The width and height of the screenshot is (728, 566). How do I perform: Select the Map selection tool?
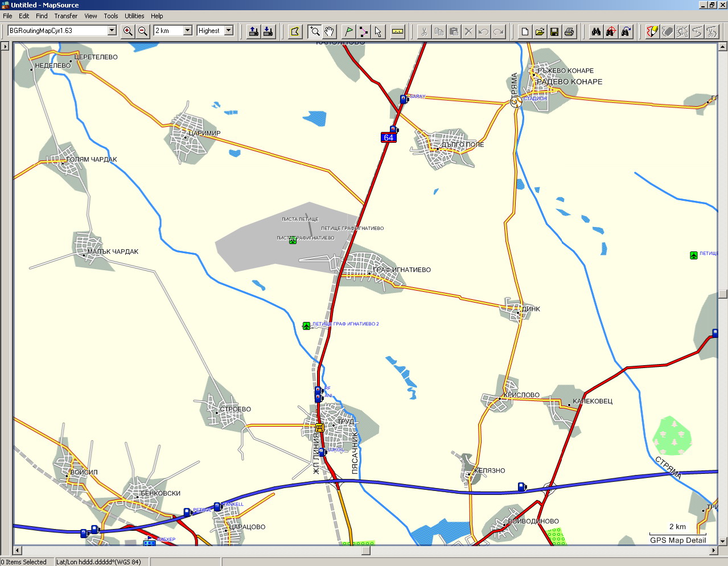pos(295,31)
